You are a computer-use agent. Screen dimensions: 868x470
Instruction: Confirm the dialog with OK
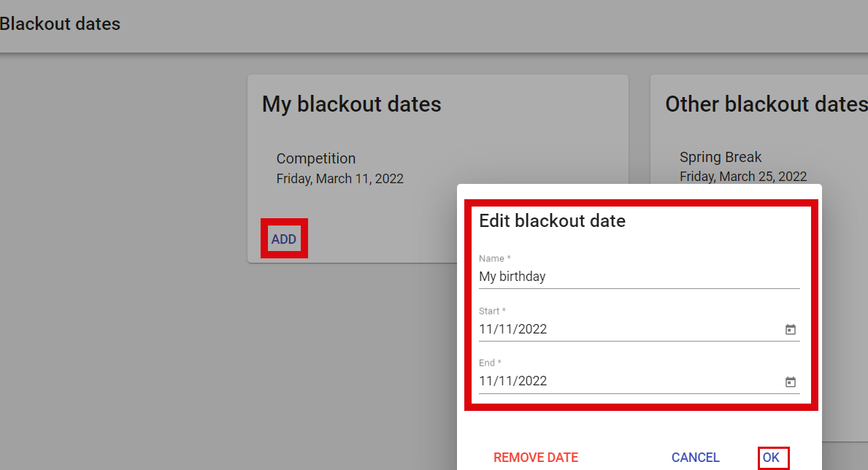771,458
